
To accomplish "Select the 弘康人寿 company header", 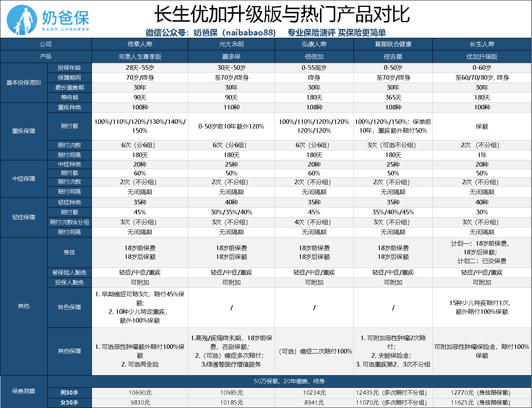I will coord(314,44).
